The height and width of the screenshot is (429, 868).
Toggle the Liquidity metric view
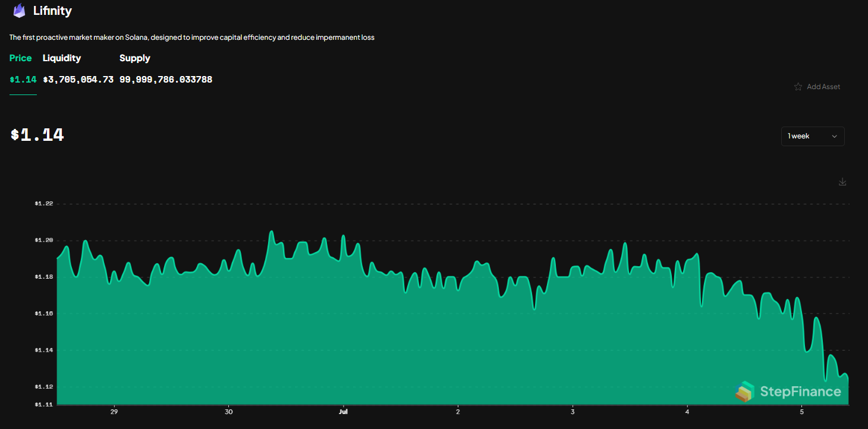(61, 58)
